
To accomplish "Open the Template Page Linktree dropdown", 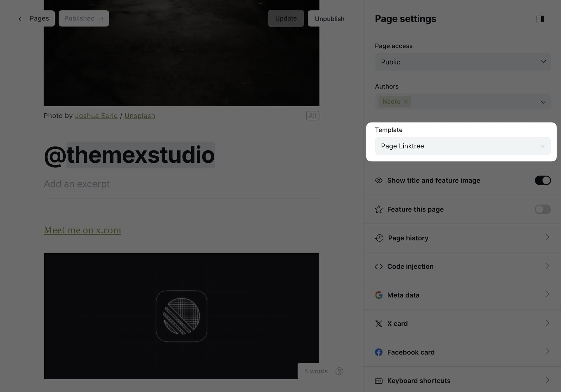I will (x=463, y=146).
